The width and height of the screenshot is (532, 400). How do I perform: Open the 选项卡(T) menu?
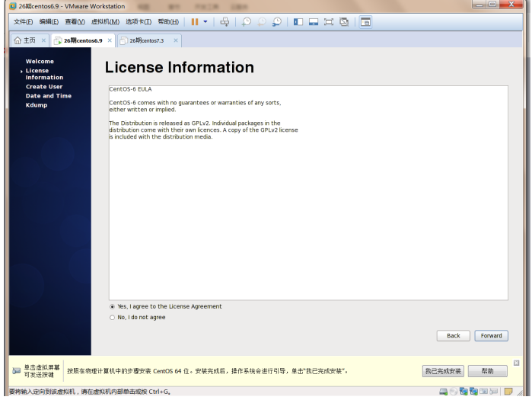click(139, 22)
